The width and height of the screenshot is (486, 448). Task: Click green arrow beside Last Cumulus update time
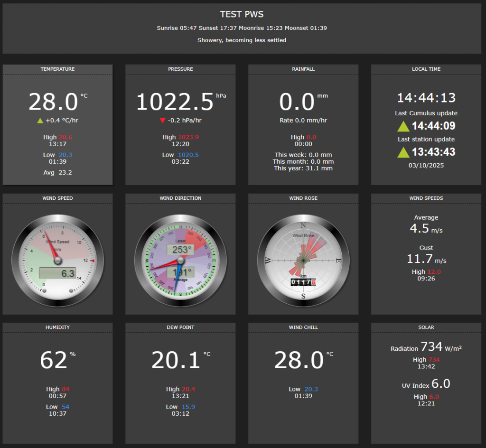(x=403, y=126)
